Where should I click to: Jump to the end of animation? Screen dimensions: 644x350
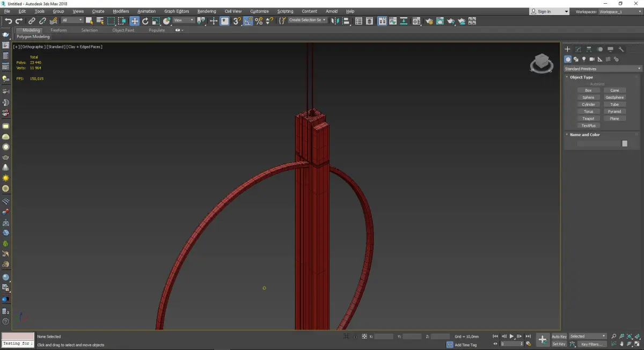[x=528, y=336]
